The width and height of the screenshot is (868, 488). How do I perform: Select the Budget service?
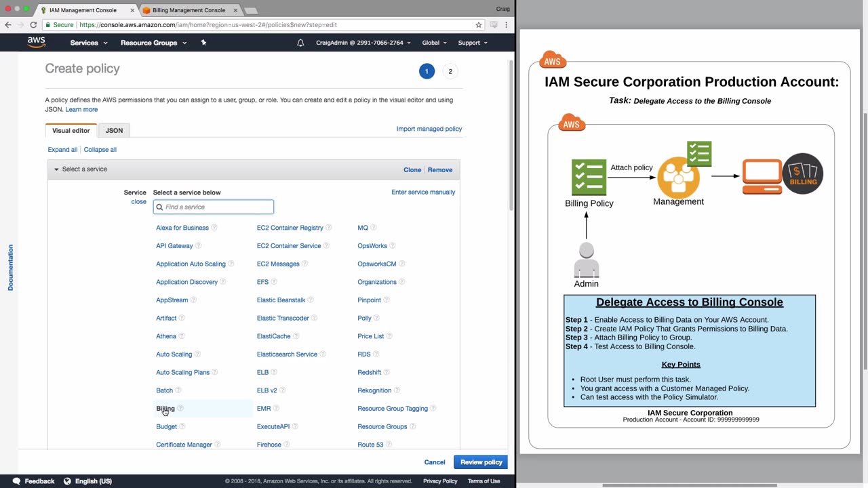click(167, 427)
